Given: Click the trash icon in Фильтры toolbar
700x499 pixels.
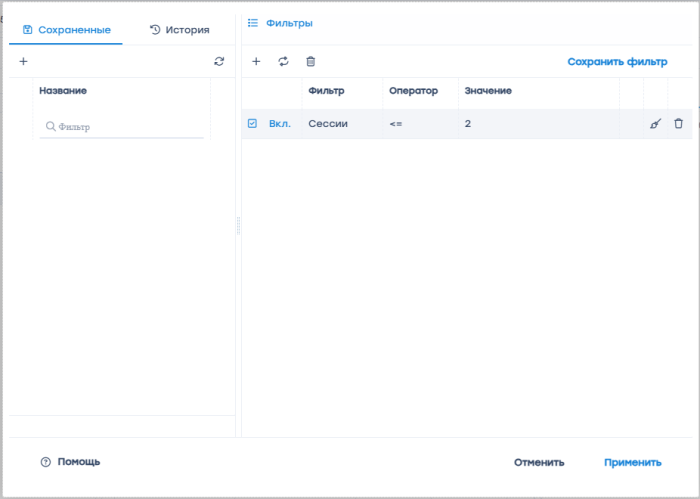Looking at the screenshot, I should (310, 62).
